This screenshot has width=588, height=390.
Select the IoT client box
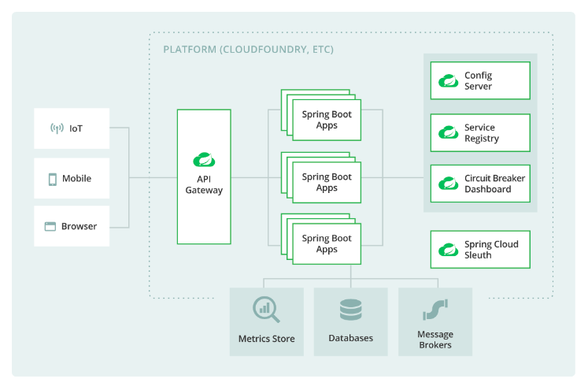pyautogui.click(x=72, y=128)
